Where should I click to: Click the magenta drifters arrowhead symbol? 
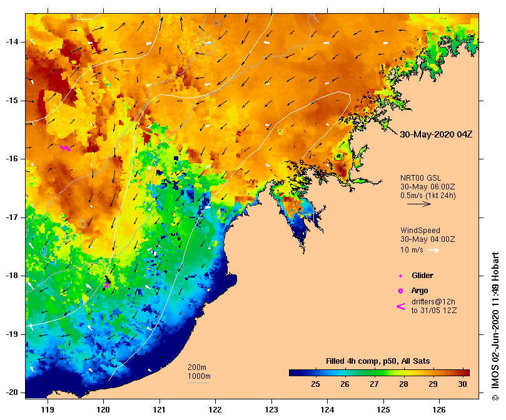tap(400, 306)
